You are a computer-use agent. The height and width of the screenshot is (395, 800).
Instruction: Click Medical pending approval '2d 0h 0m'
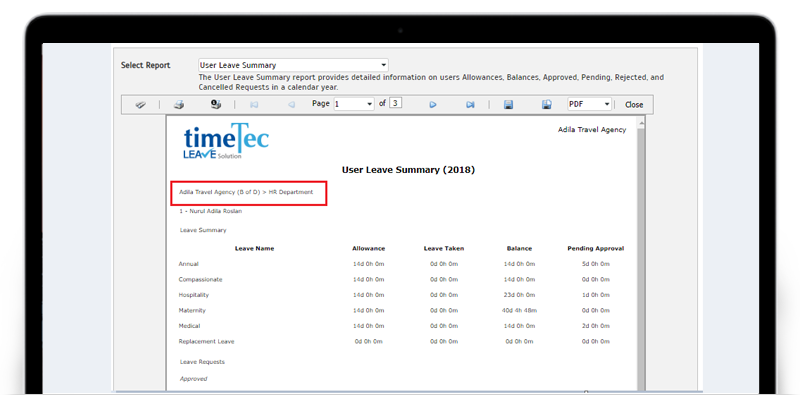pyautogui.click(x=595, y=326)
